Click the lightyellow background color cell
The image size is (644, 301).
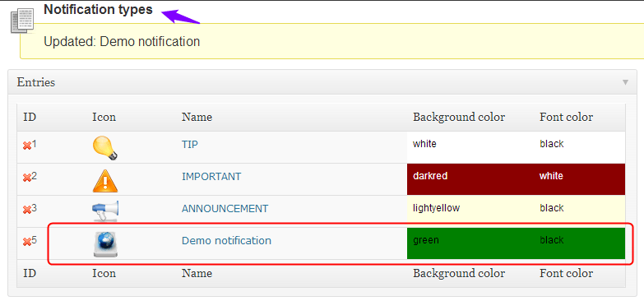[470, 211]
